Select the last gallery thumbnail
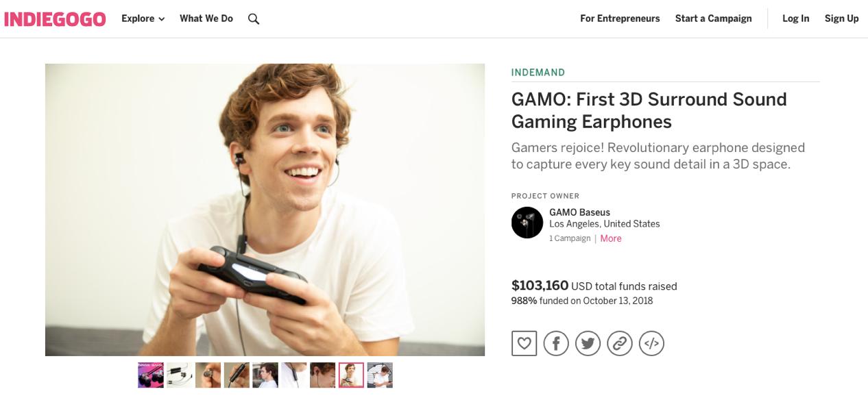This screenshot has height=400, width=868. [x=380, y=375]
